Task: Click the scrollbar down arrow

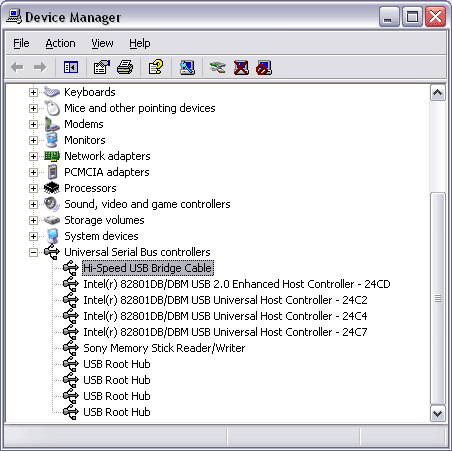Action: 437,414
